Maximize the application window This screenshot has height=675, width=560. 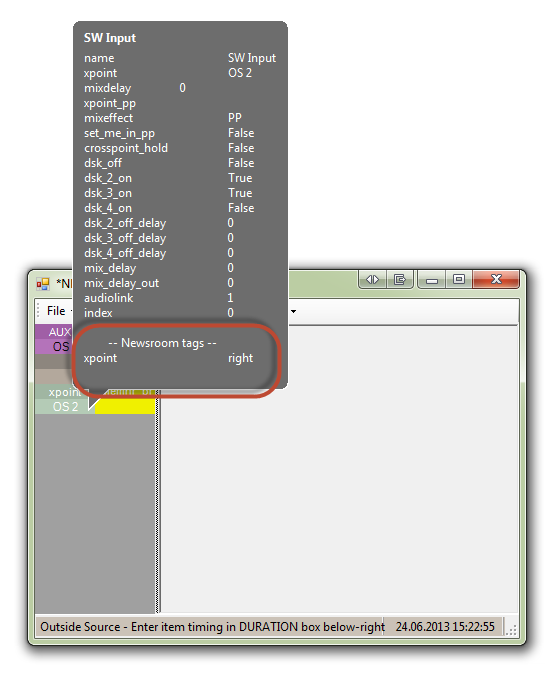459,280
